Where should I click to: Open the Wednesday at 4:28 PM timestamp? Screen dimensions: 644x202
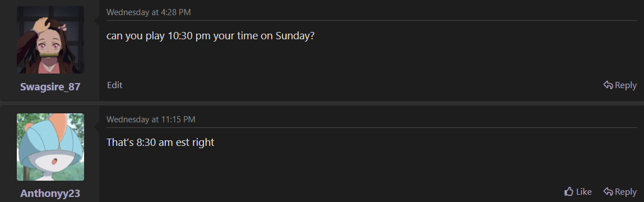[x=149, y=12]
